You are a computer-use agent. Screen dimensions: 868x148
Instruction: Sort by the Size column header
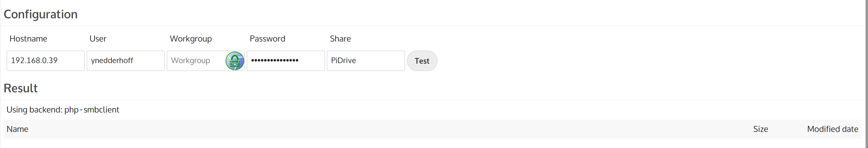coord(760,129)
